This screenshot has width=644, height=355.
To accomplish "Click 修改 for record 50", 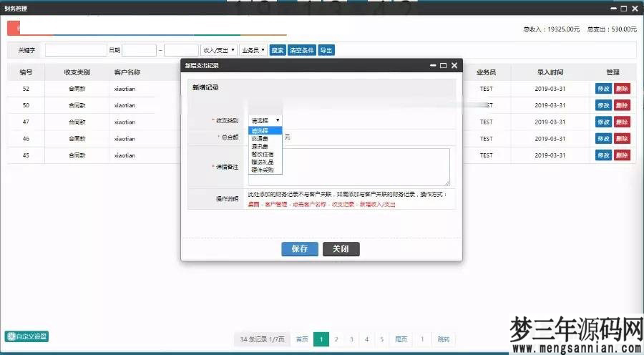I will [x=603, y=105].
